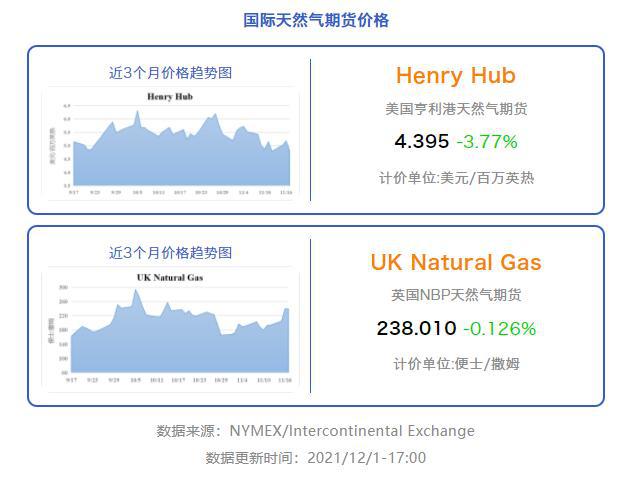Select the orange UK Natural Gas heading

coord(456,263)
